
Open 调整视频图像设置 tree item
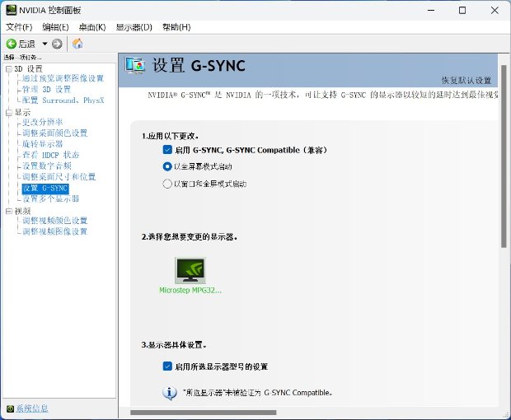(x=54, y=231)
